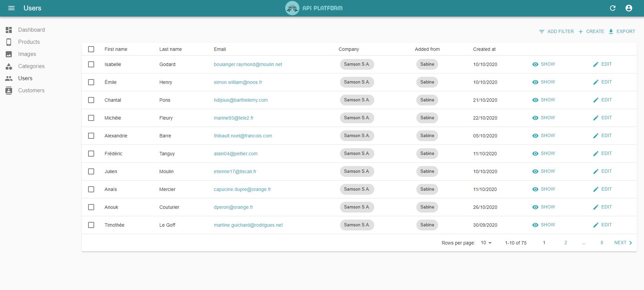This screenshot has width=644, height=290.
Task: Click the API Platform logo
Action: (x=314, y=8)
